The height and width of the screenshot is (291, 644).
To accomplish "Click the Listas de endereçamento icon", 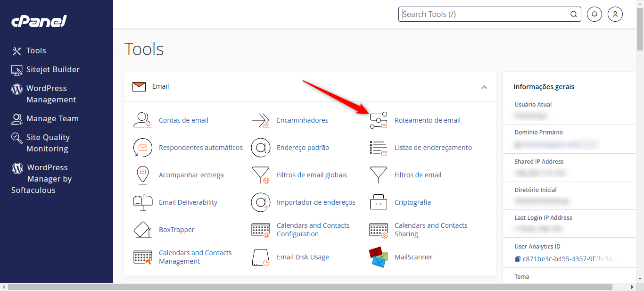I will coord(378,148).
